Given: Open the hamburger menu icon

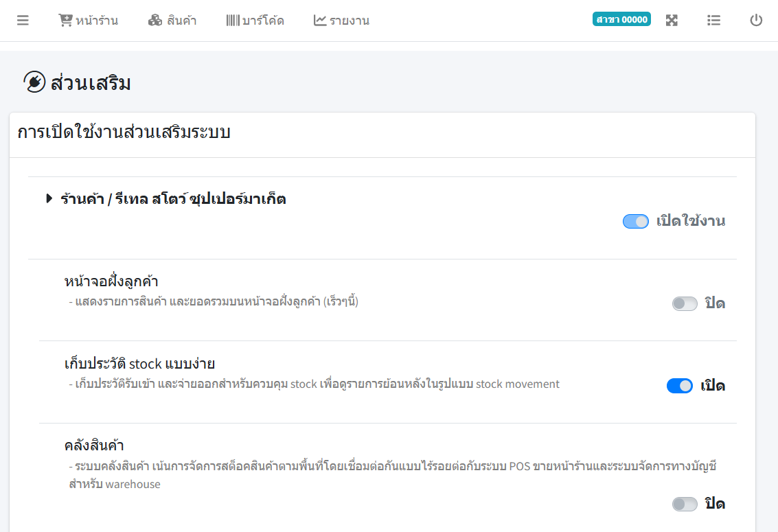Looking at the screenshot, I should pyautogui.click(x=23, y=20).
